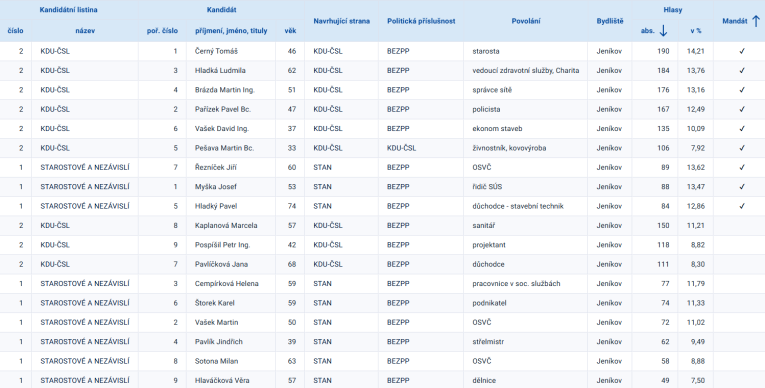The width and height of the screenshot is (765, 388).
Task: Click the 'název' column header
Action: [x=85, y=31]
